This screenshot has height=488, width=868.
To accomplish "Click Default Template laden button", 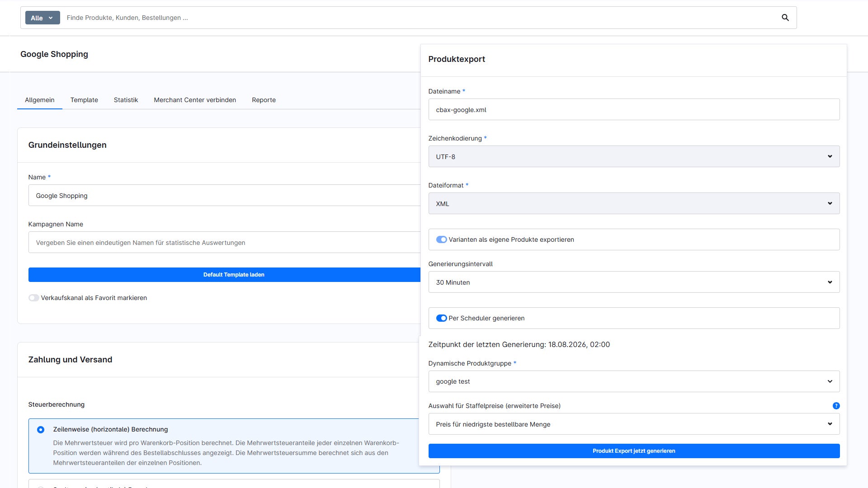I will (225, 275).
